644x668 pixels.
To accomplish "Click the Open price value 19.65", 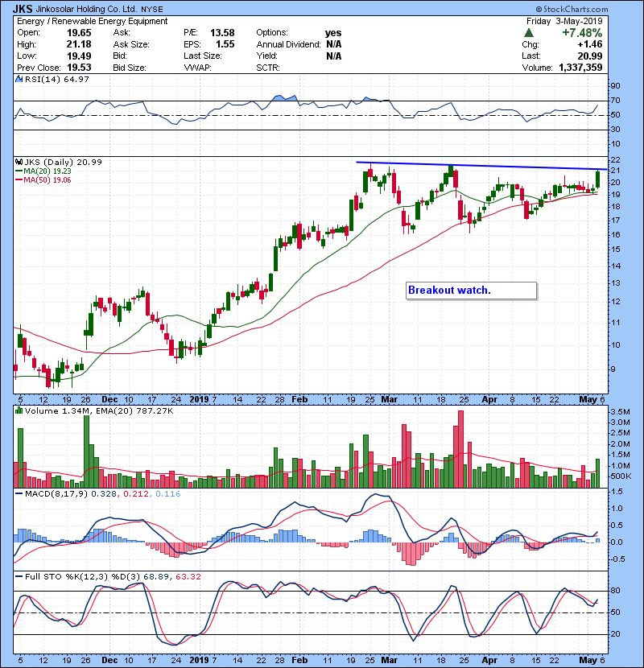I will 79,33.
